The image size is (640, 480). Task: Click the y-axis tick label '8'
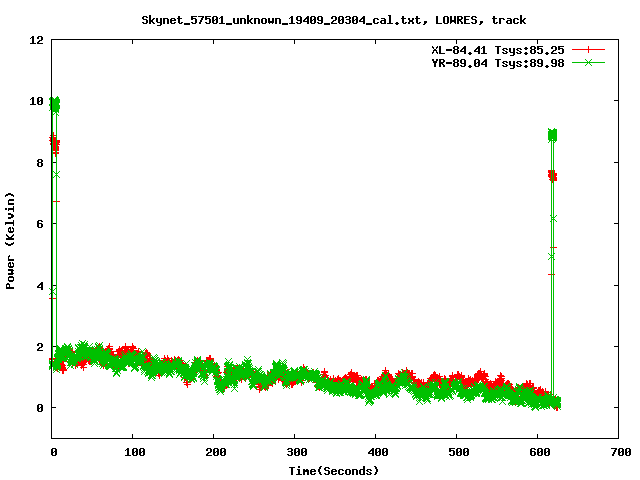[40, 163]
